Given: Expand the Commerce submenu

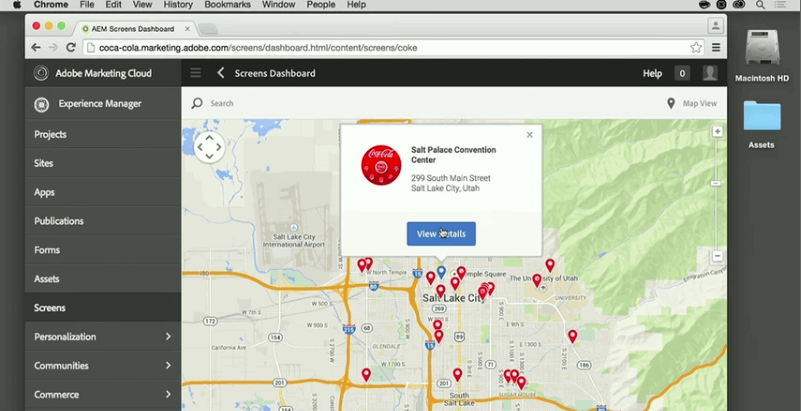Looking at the screenshot, I should [168, 395].
